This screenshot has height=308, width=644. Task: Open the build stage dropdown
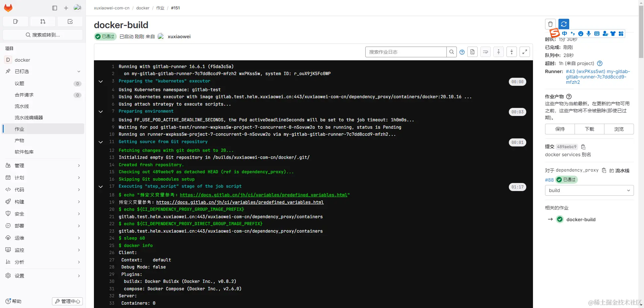(x=589, y=190)
